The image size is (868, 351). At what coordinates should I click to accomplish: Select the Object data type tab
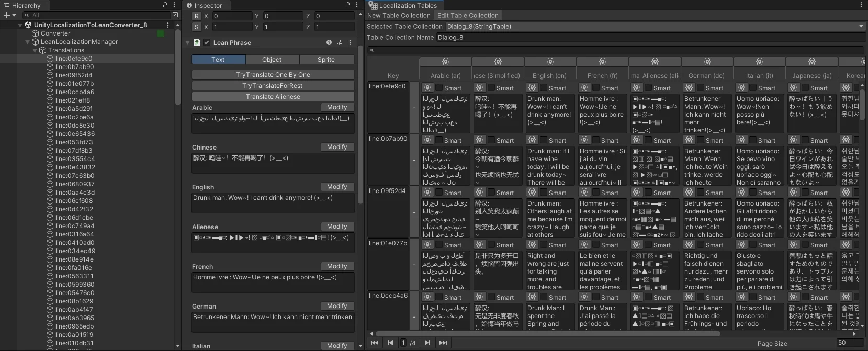(272, 59)
